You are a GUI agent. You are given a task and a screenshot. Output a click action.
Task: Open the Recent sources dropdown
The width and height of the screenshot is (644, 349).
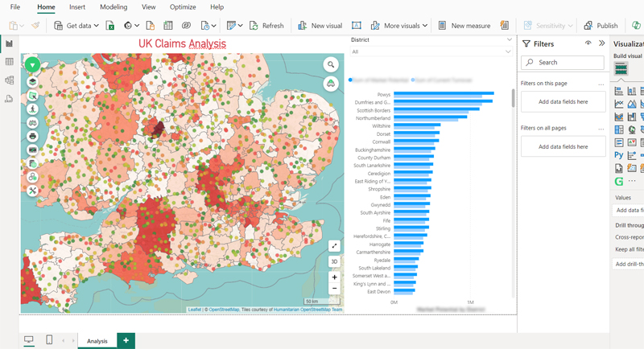pyautogui.click(x=208, y=26)
